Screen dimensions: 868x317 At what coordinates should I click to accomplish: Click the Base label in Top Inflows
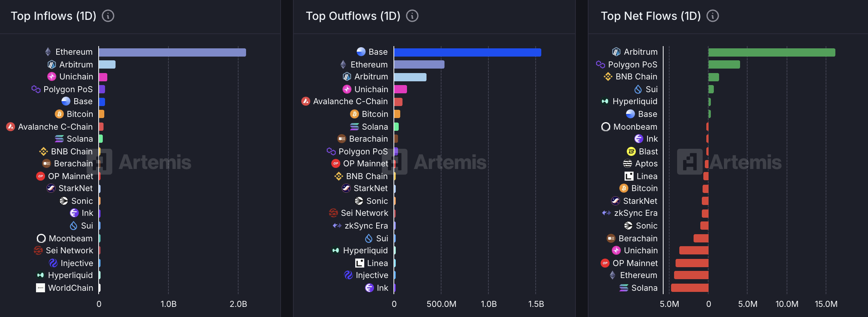tap(83, 101)
